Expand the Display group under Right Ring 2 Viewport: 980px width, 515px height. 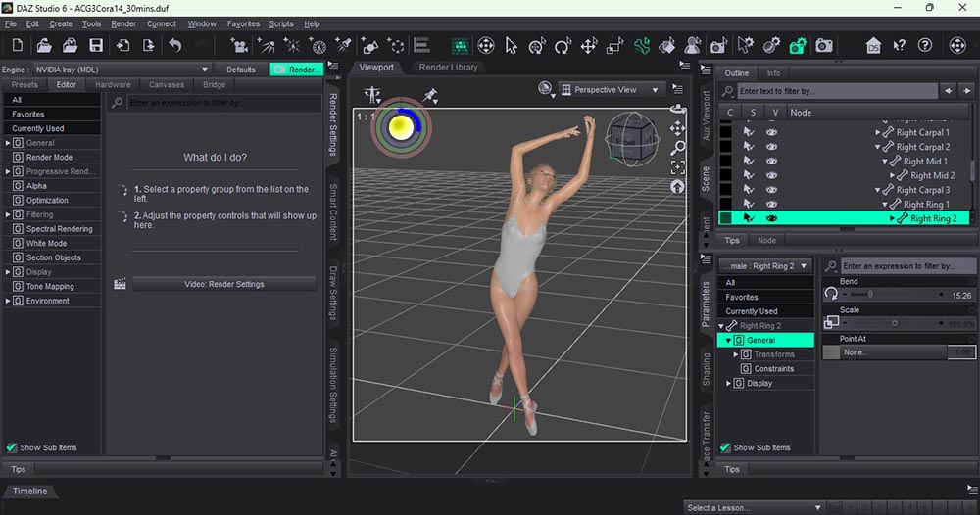click(x=728, y=383)
